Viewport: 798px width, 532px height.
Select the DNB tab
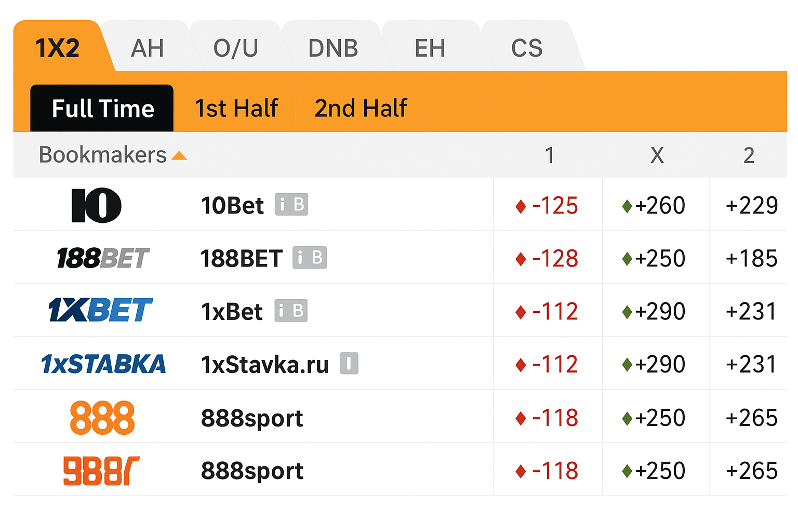click(333, 48)
